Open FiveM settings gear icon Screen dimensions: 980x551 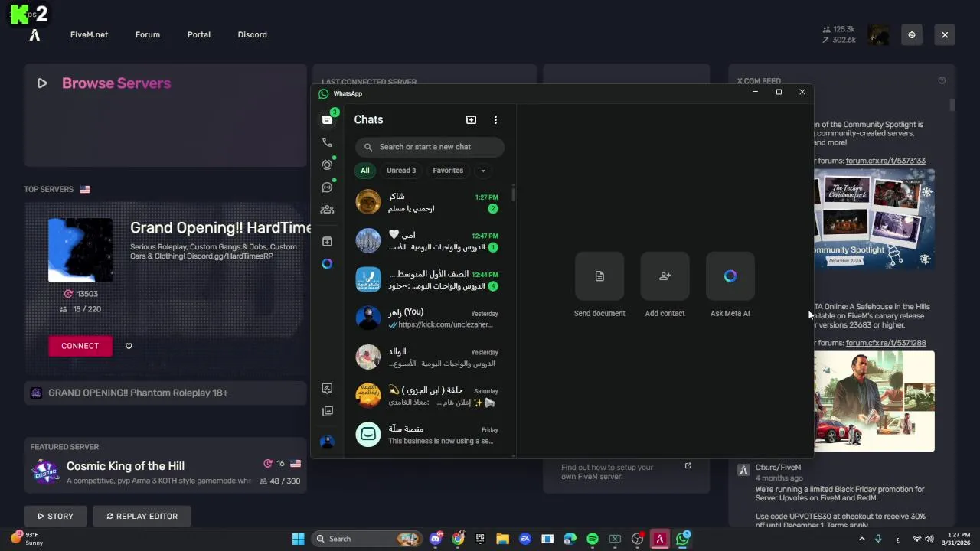(912, 34)
